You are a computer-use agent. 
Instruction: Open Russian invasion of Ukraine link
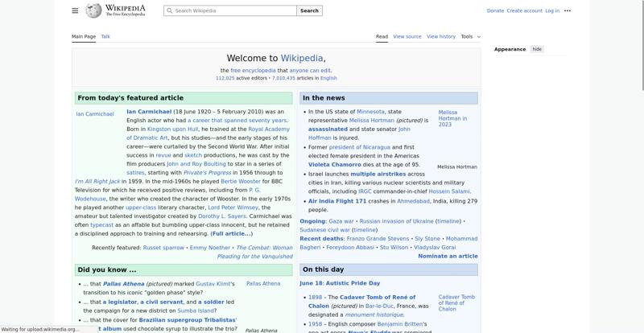[x=396, y=221]
